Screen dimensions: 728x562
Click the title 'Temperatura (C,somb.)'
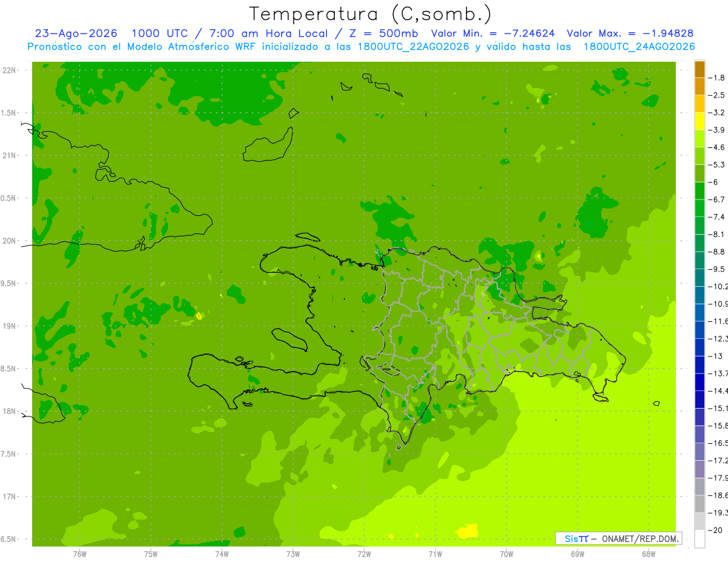370,14
